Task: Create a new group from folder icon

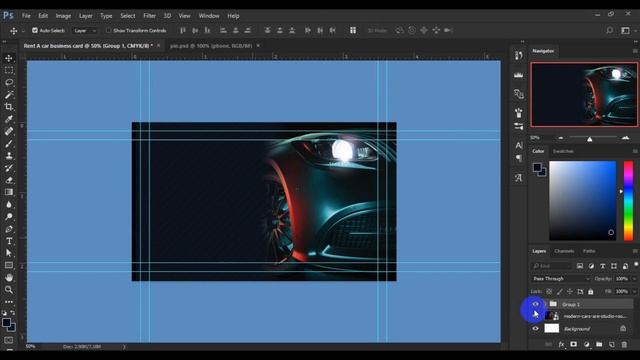Action: click(x=599, y=344)
